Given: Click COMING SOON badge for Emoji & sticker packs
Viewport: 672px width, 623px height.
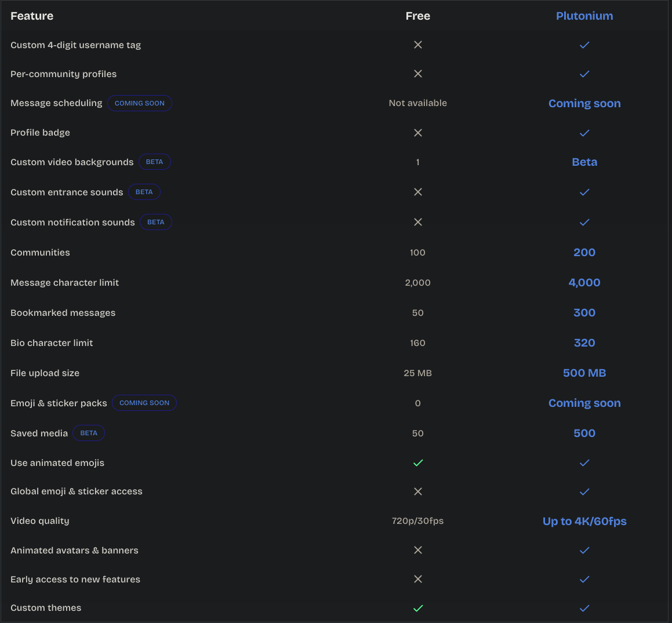Looking at the screenshot, I should tap(144, 403).
